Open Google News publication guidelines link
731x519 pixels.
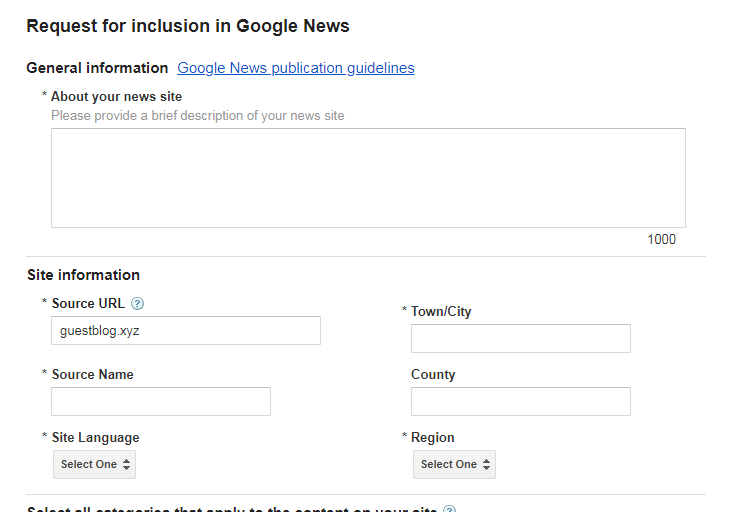[x=296, y=68]
